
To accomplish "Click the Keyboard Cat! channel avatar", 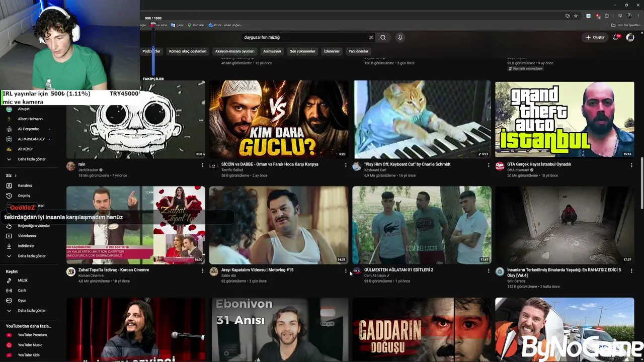I will pos(357,166).
